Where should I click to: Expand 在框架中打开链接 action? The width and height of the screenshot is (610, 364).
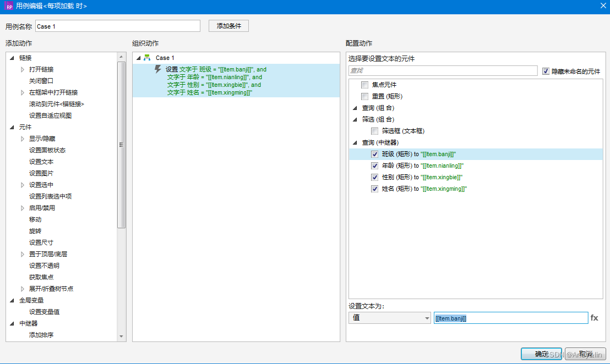pos(22,92)
